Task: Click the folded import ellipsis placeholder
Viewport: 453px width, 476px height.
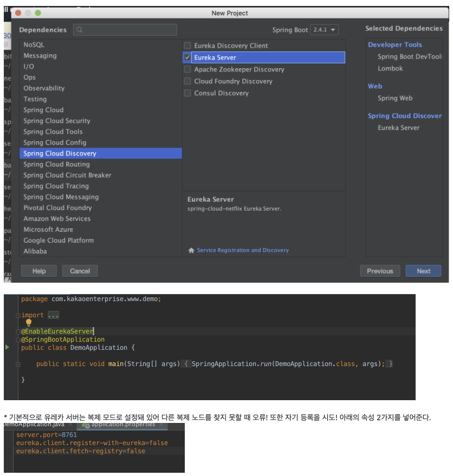Action: [x=53, y=315]
